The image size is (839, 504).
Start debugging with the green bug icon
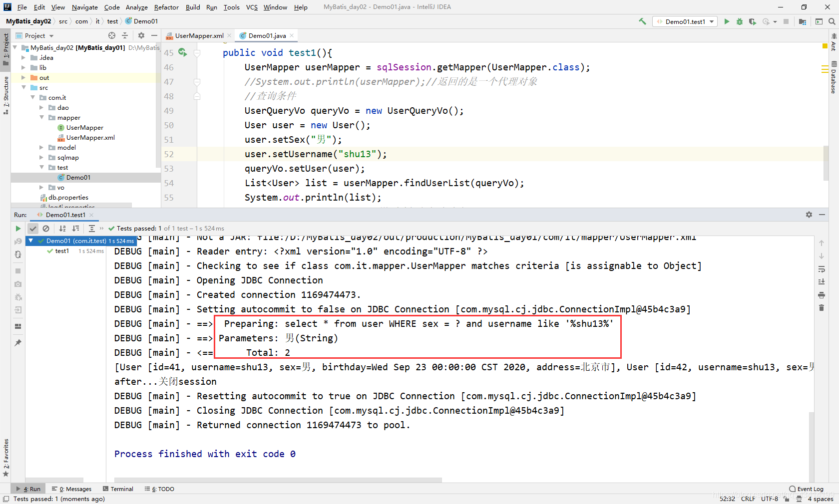point(740,21)
